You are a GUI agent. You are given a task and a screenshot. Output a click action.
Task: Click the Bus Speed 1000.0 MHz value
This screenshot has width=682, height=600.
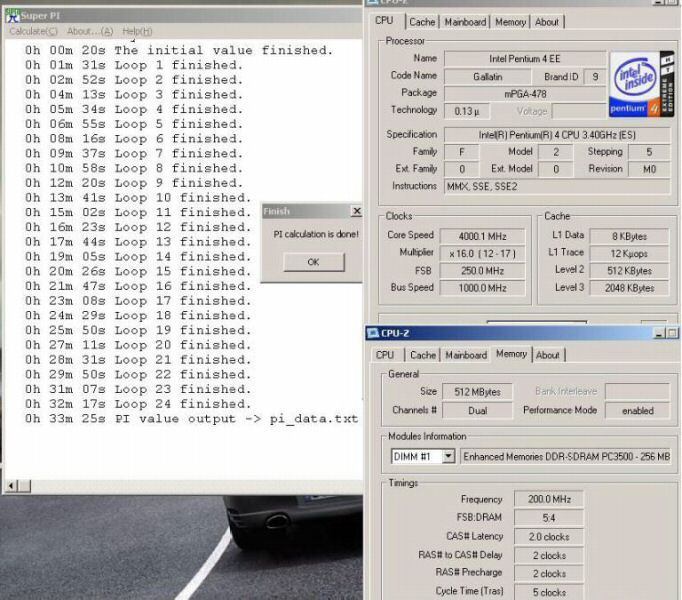[x=482, y=288]
